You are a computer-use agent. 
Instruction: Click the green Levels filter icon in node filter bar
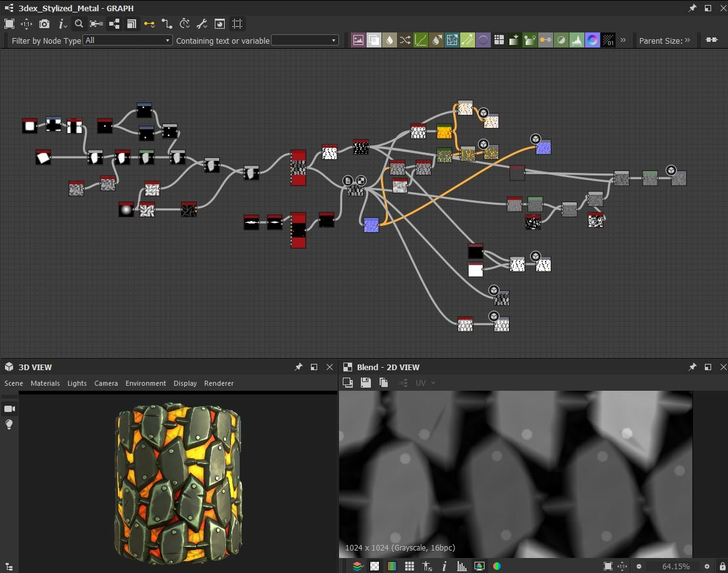click(x=421, y=40)
